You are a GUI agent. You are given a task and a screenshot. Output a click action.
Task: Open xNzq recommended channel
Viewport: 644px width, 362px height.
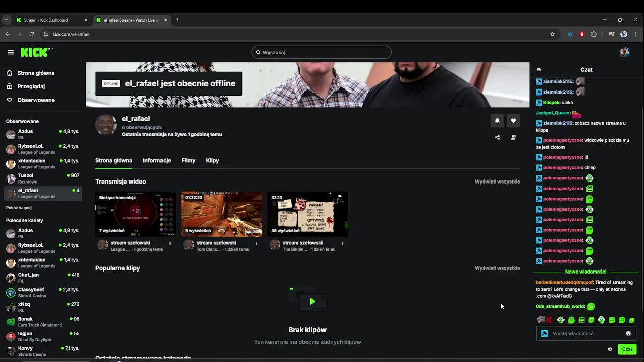coord(43,307)
